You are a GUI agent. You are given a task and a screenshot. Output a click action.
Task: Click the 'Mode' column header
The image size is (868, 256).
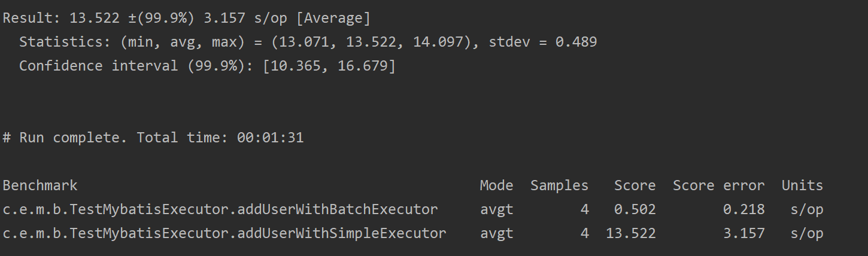coord(496,185)
